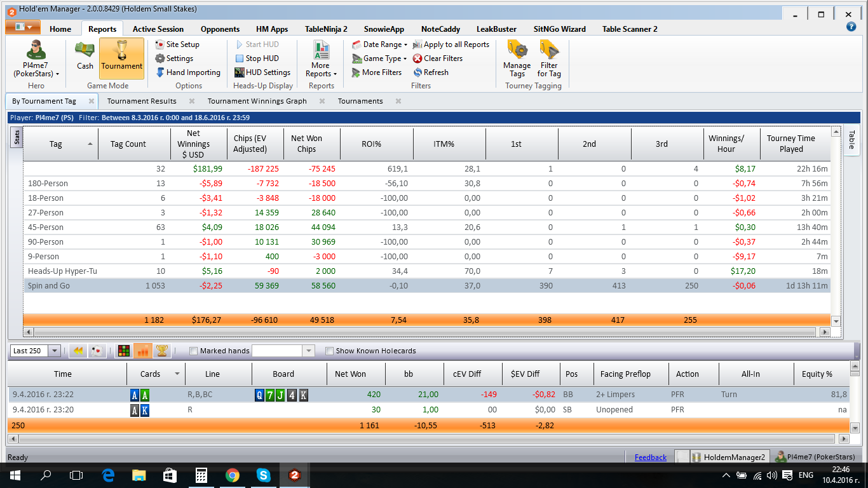Click Pl4me7 (PokerStars) in status bar
868x488 pixels.
pyautogui.click(x=815, y=457)
